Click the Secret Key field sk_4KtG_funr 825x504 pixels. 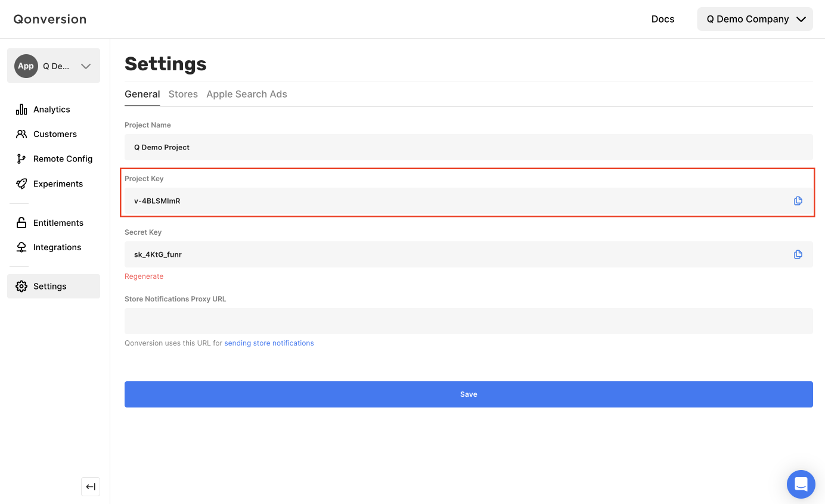(x=469, y=254)
